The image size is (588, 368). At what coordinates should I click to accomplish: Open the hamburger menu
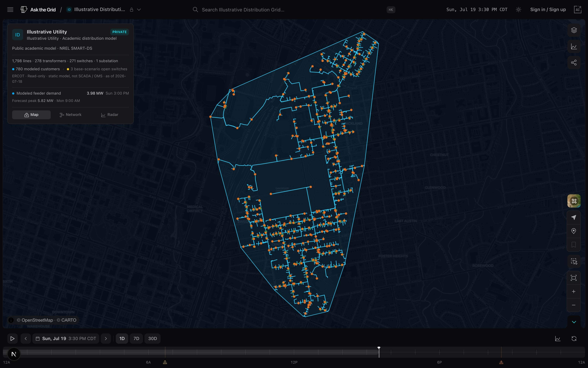(10, 10)
